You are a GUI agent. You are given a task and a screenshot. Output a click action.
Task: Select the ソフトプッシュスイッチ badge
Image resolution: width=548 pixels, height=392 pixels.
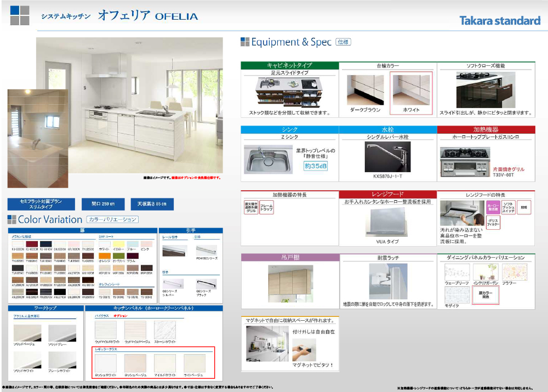click(x=508, y=207)
